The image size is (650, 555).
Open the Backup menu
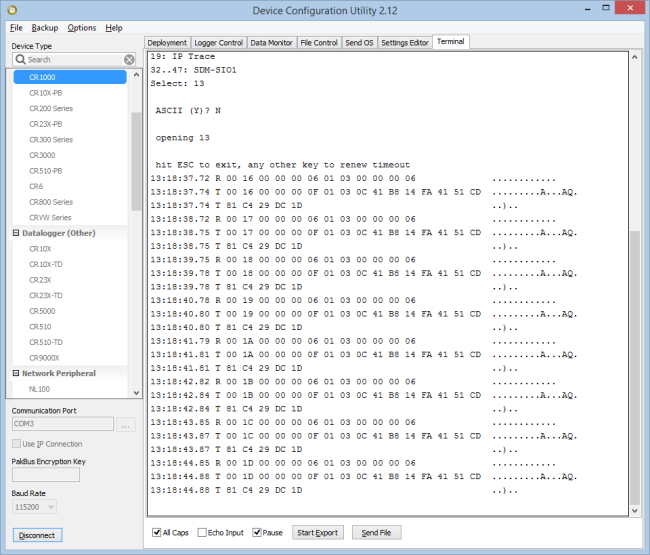(x=45, y=28)
